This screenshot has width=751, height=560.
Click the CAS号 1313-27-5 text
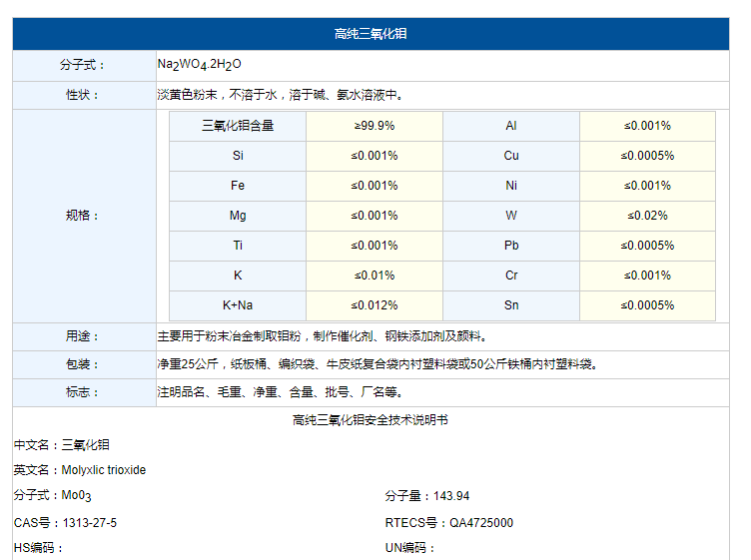coord(65,523)
